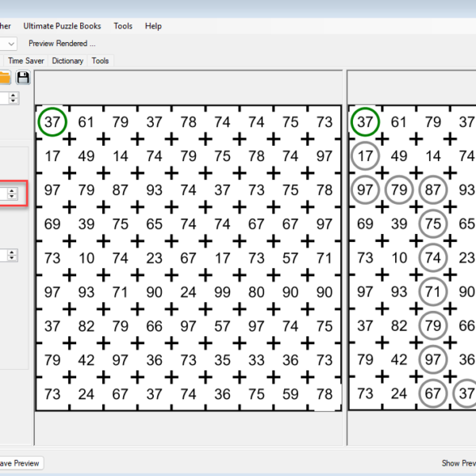Click the circled 71 in solution path
Image resolution: width=476 pixels, height=476 pixels.
pos(432,292)
